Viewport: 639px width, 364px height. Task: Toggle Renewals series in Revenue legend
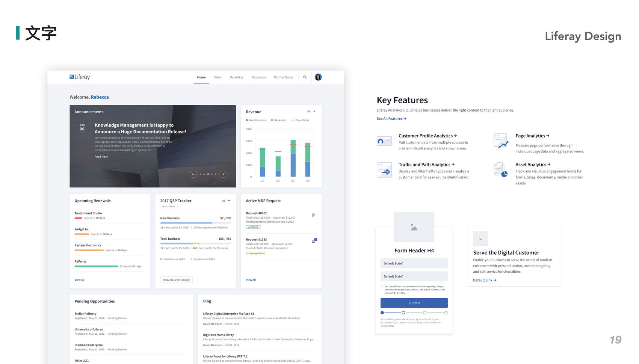point(278,120)
